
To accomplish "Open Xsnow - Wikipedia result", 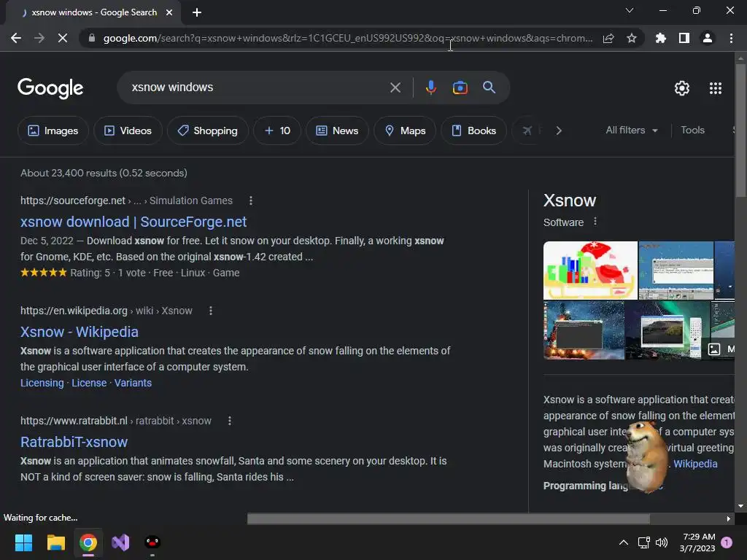I will pyautogui.click(x=80, y=332).
